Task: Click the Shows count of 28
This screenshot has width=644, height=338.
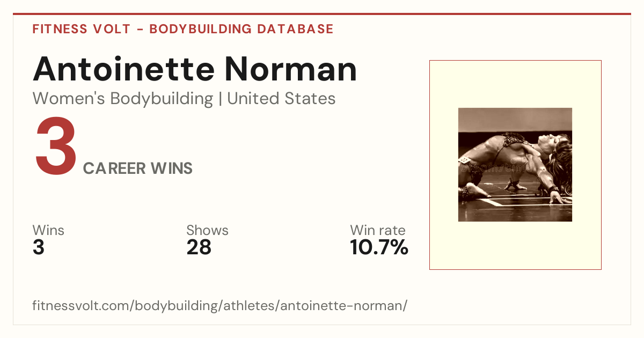Action: click(199, 247)
